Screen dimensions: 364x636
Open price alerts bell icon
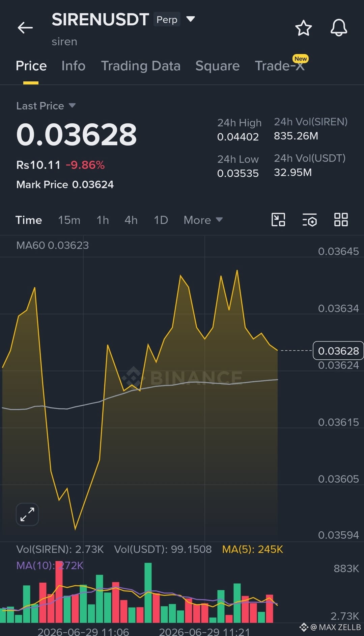point(339,28)
